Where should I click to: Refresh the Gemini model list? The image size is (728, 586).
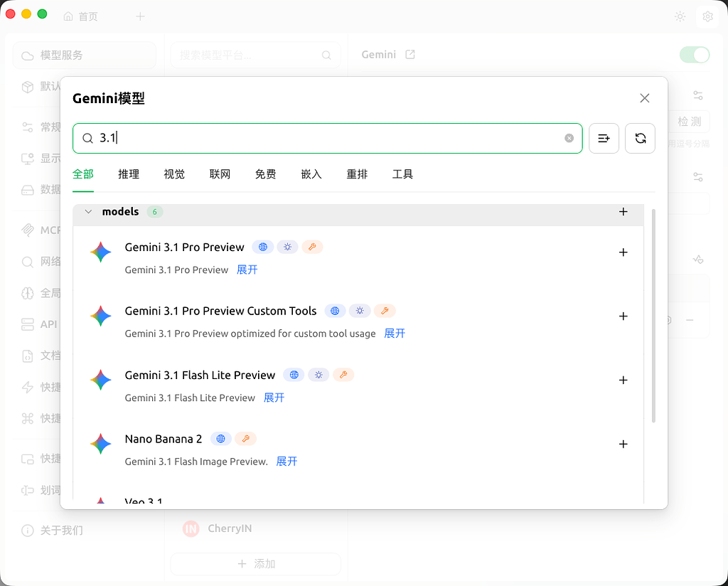coord(640,138)
